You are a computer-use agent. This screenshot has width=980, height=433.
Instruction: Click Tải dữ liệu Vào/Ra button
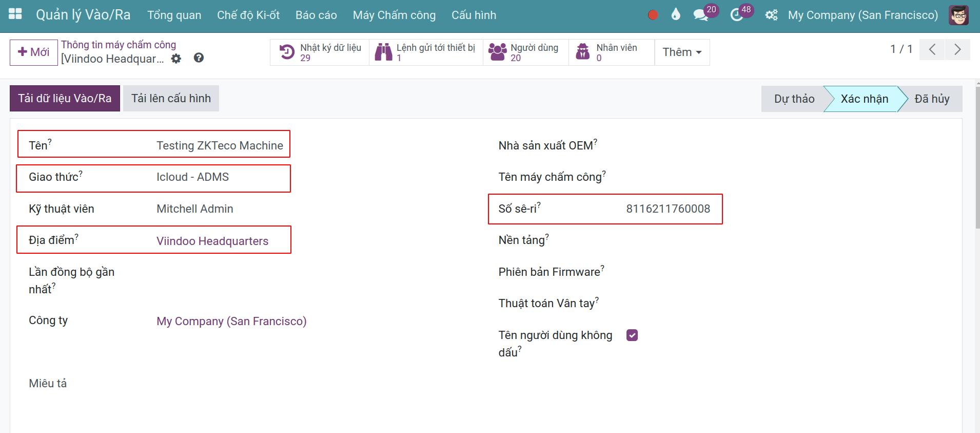[x=65, y=99]
